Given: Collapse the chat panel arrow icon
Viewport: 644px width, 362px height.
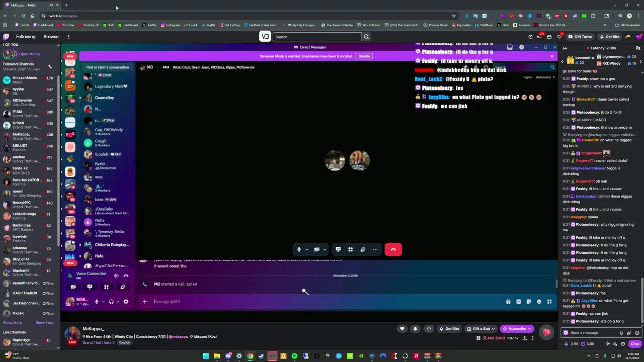Looking at the screenshot, I should pyautogui.click(x=565, y=48).
